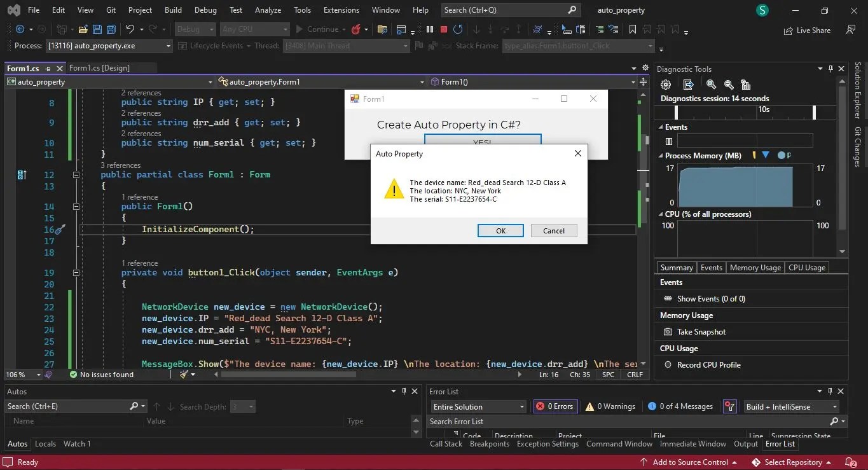868x470 pixels.
Task: Collapse the Form1 class code region
Action: (76, 175)
